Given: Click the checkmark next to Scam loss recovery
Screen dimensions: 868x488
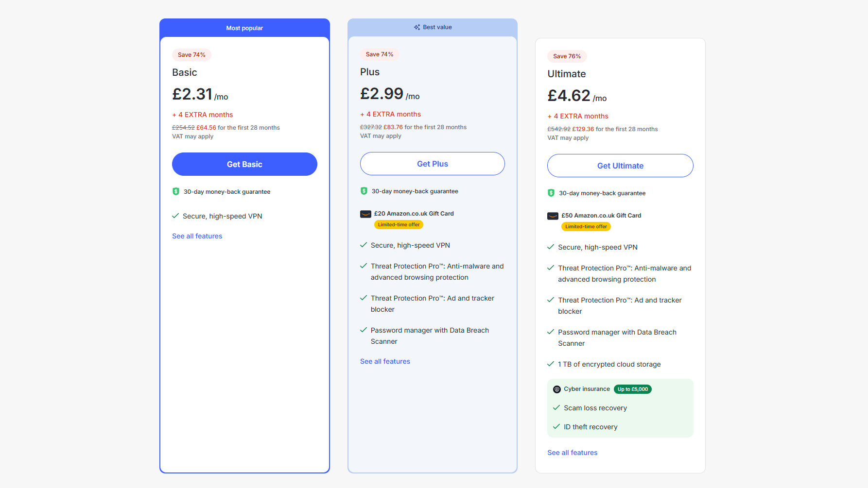Looking at the screenshot, I should pyautogui.click(x=557, y=407).
